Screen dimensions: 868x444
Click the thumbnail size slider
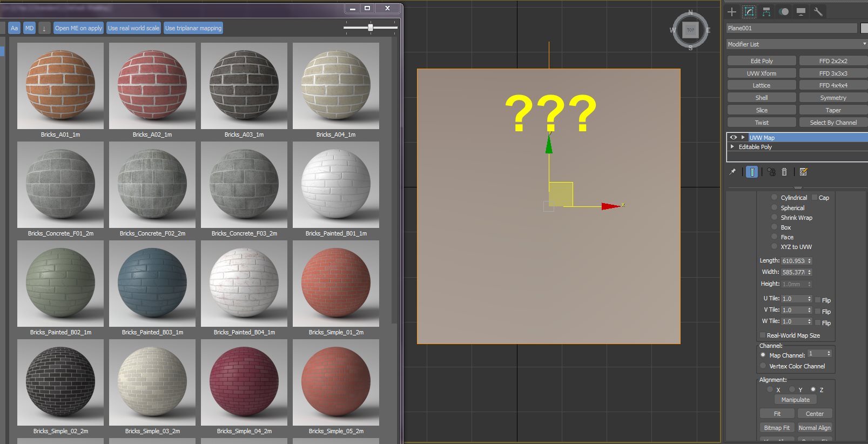371,27
